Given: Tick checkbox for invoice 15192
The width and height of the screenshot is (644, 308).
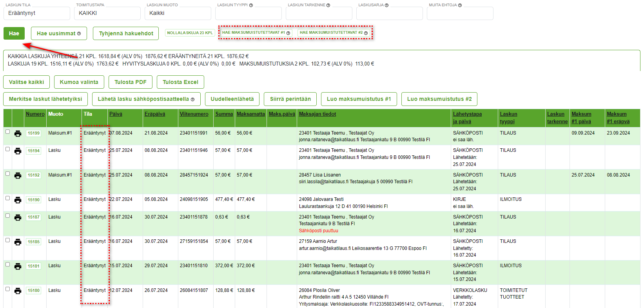Looking at the screenshot, I should pos(7,174).
